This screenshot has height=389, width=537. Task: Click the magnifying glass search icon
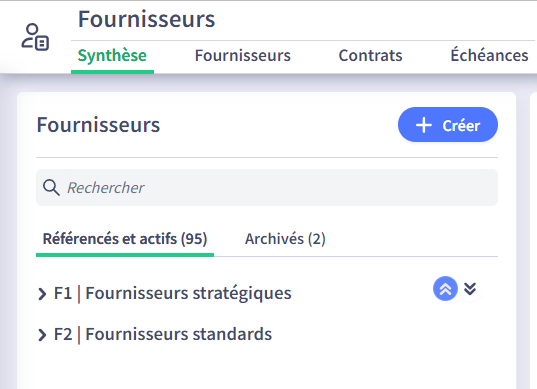point(51,188)
